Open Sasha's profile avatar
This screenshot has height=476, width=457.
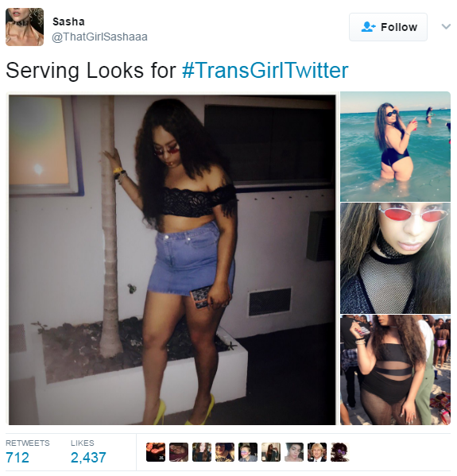[x=25, y=27]
